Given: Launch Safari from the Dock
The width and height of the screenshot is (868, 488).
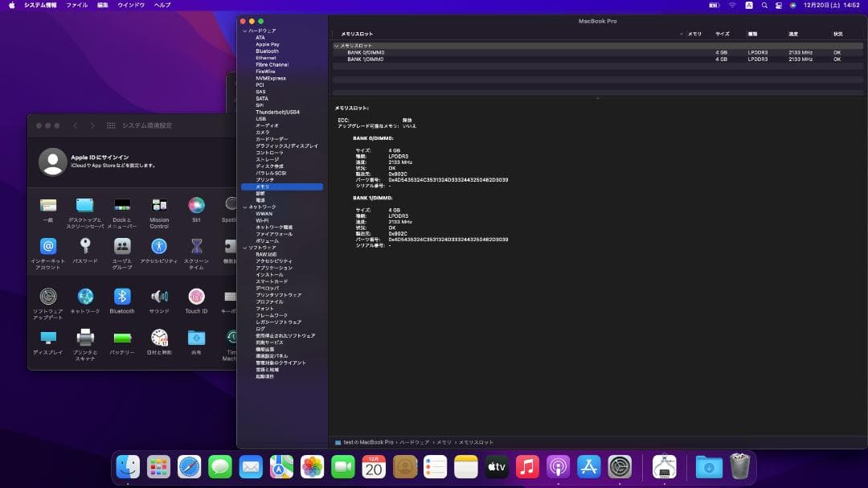Looking at the screenshot, I should click(x=189, y=466).
